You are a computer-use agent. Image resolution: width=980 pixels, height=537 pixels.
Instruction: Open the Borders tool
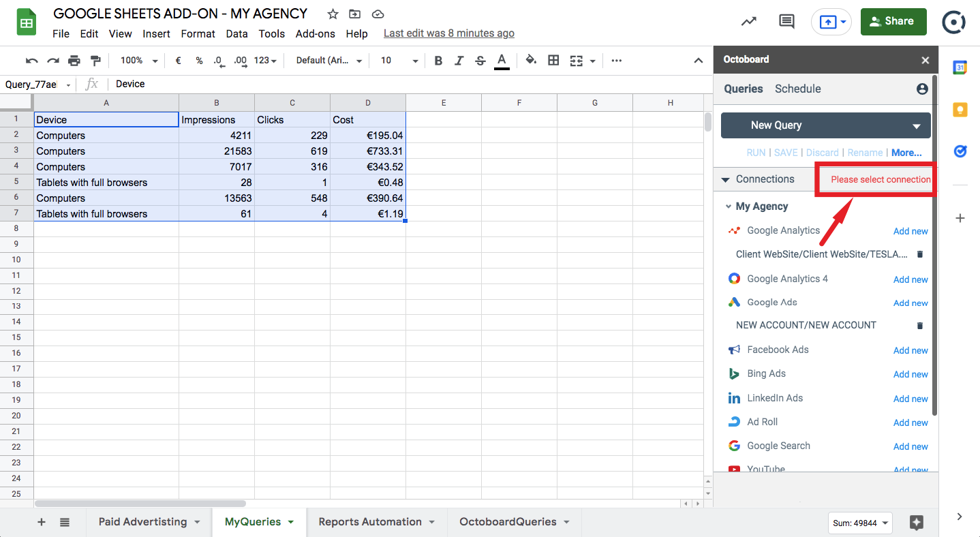553,61
